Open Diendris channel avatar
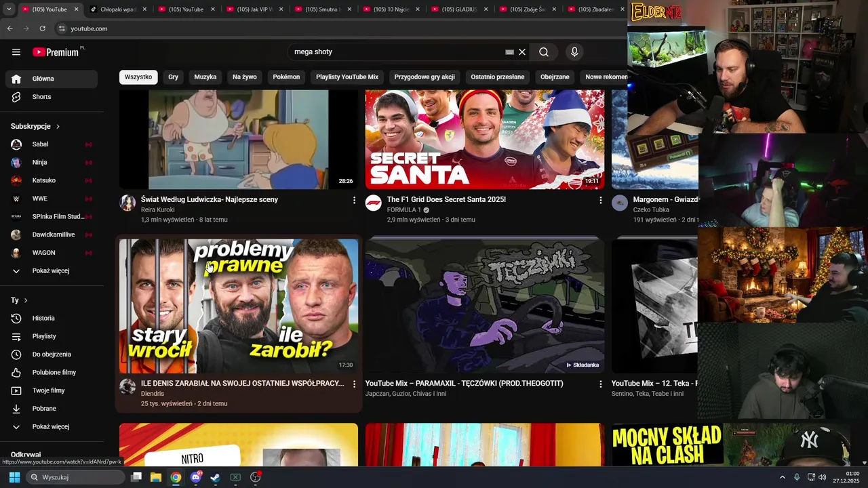Image resolution: width=868 pixels, height=488 pixels. coord(127,387)
